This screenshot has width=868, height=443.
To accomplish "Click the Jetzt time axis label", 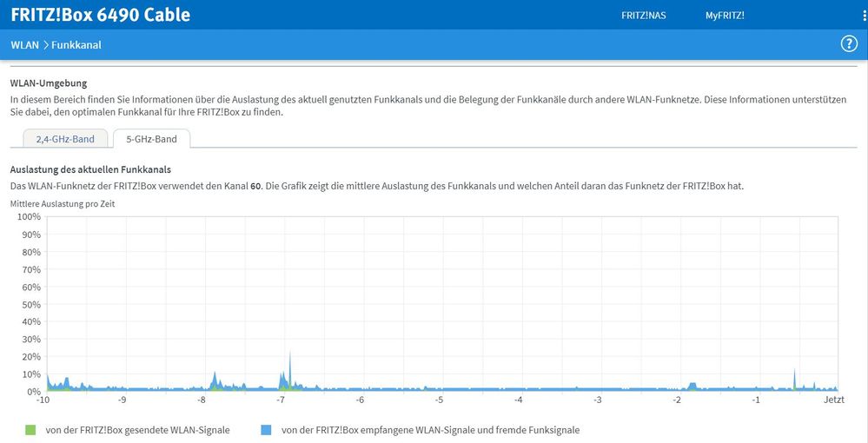I will tap(833, 400).
